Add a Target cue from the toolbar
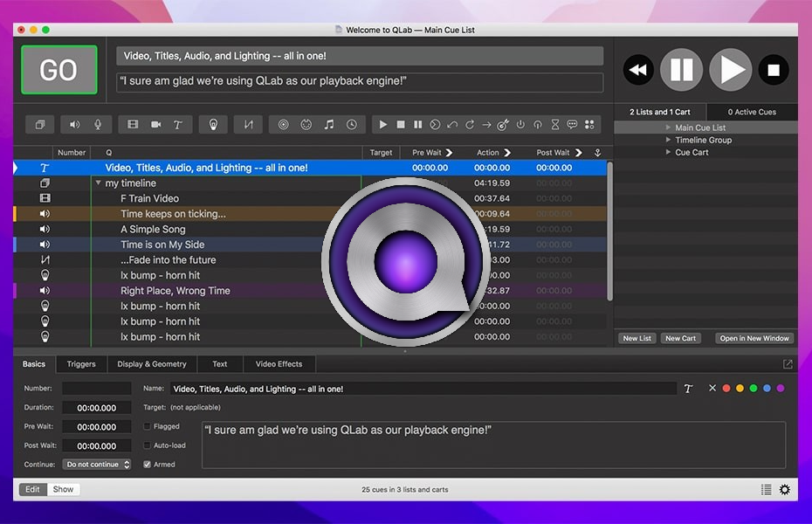 [504, 125]
